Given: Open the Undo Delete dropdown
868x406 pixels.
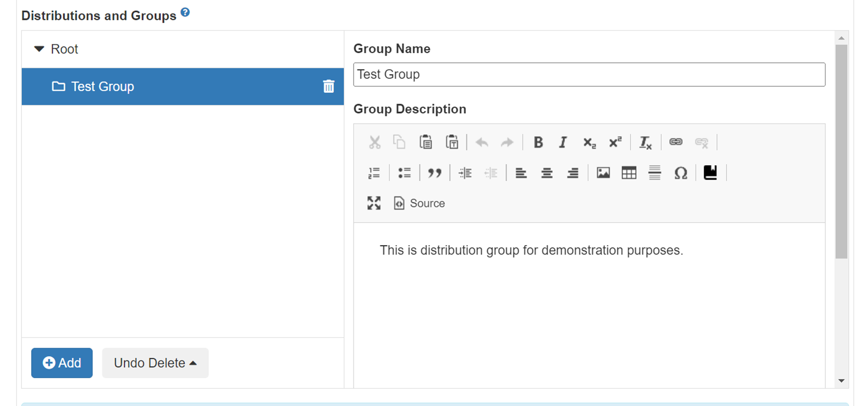Looking at the screenshot, I should tap(155, 363).
